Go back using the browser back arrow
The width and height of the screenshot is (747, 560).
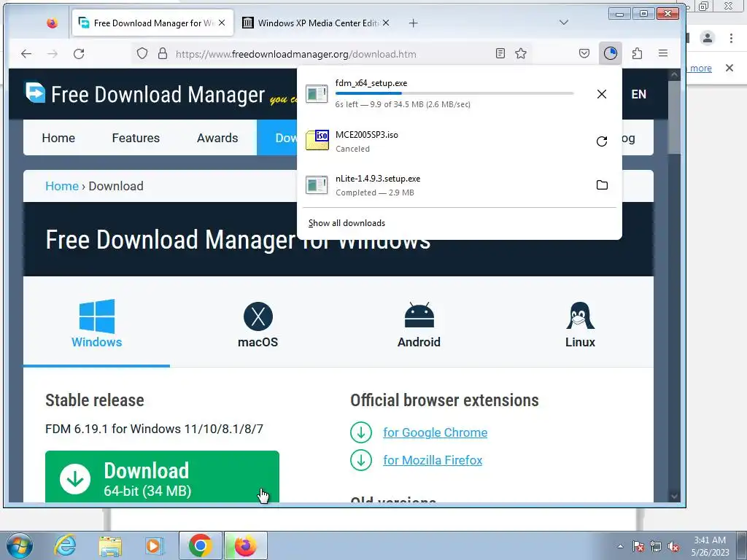26,53
